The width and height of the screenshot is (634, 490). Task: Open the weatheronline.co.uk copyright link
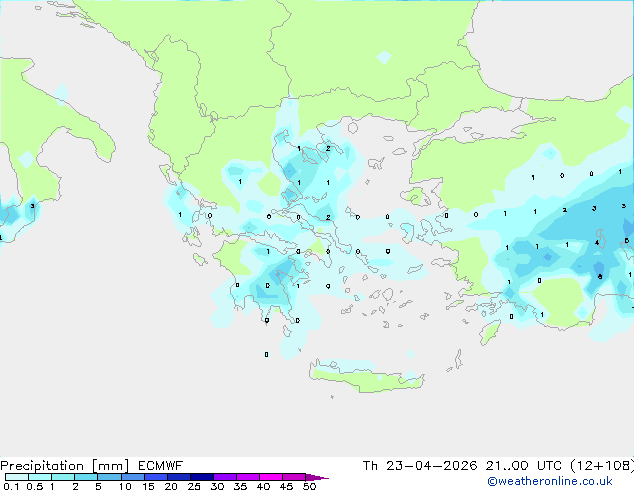click(x=550, y=482)
